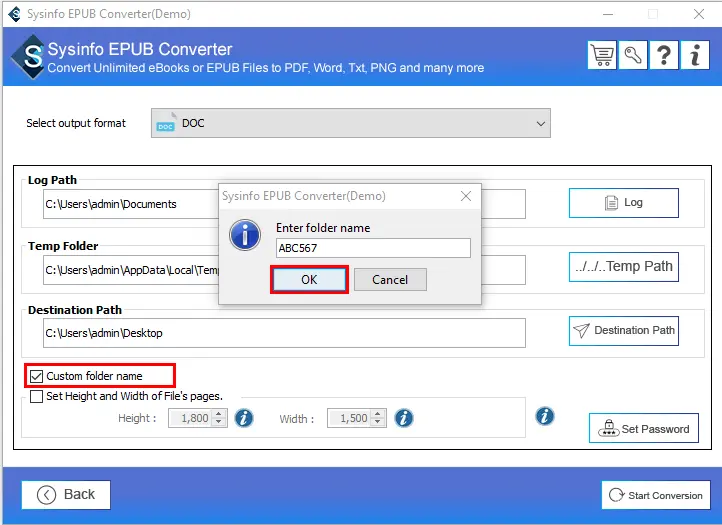Click the key activation icon
This screenshot has width=722, height=525.
[x=633, y=55]
